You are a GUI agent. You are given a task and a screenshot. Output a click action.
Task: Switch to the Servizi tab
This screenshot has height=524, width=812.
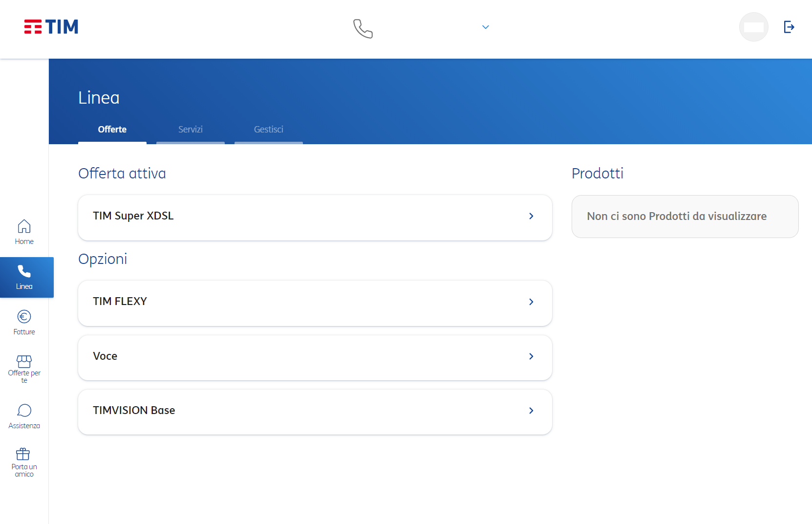191,130
